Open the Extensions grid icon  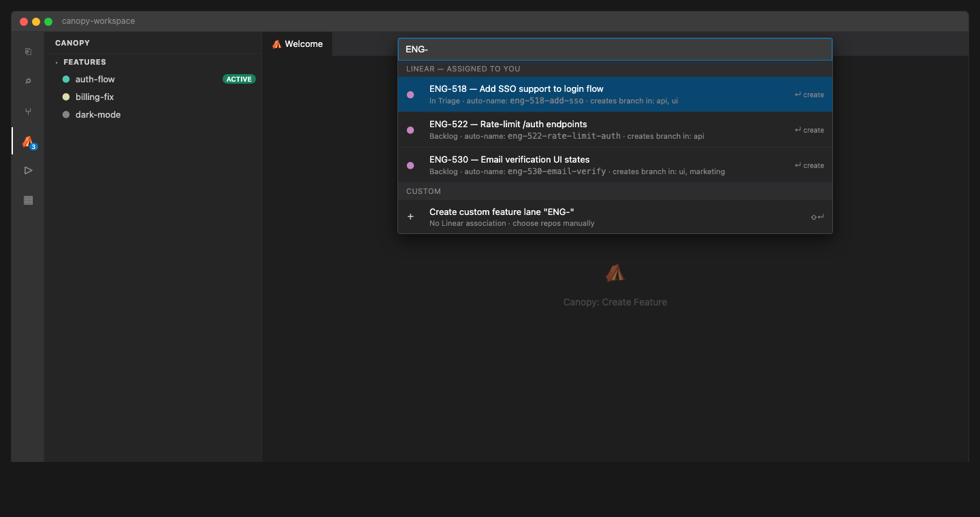27,200
